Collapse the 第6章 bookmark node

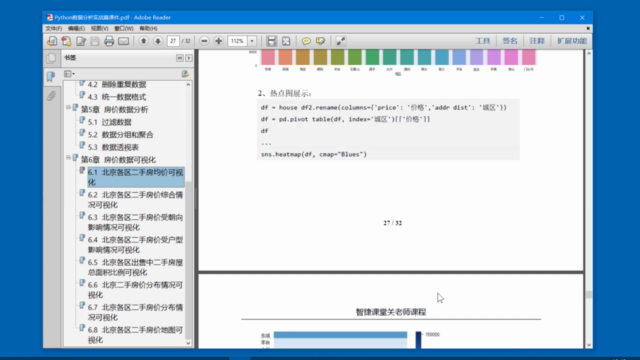pos(68,158)
